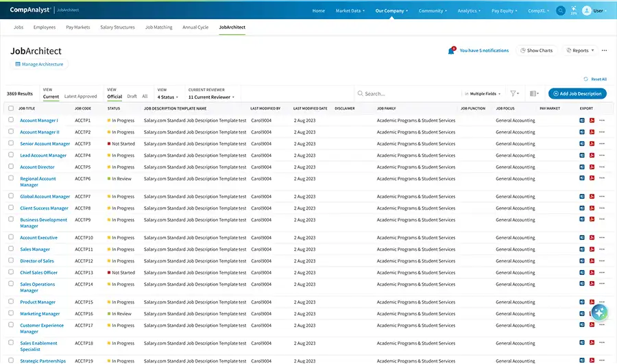Click the Home item in top navigation
The height and width of the screenshot is (364, 617).
click(x=319, y=10)
